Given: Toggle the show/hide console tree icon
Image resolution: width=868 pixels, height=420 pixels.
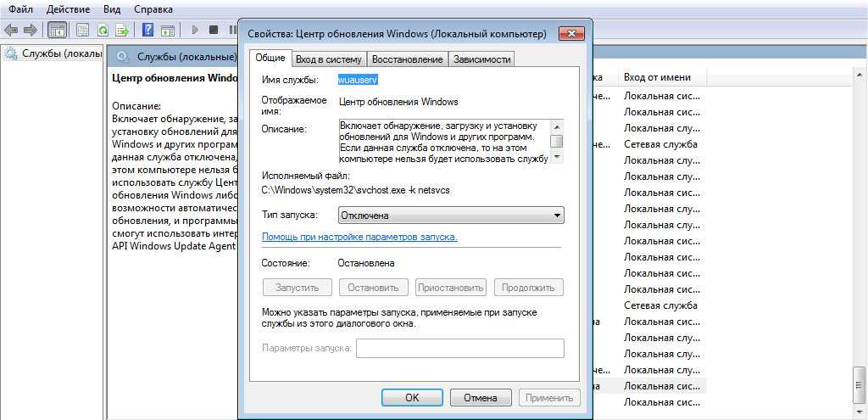Looking at the screenshot, I should (57, 30).
